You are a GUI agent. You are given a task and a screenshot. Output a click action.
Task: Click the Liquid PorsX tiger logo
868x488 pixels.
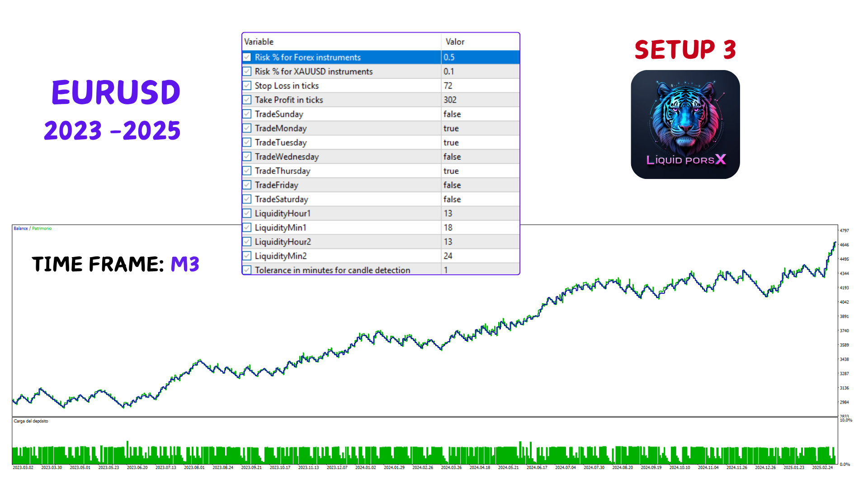pyautogui.click(x=685, y=124)
